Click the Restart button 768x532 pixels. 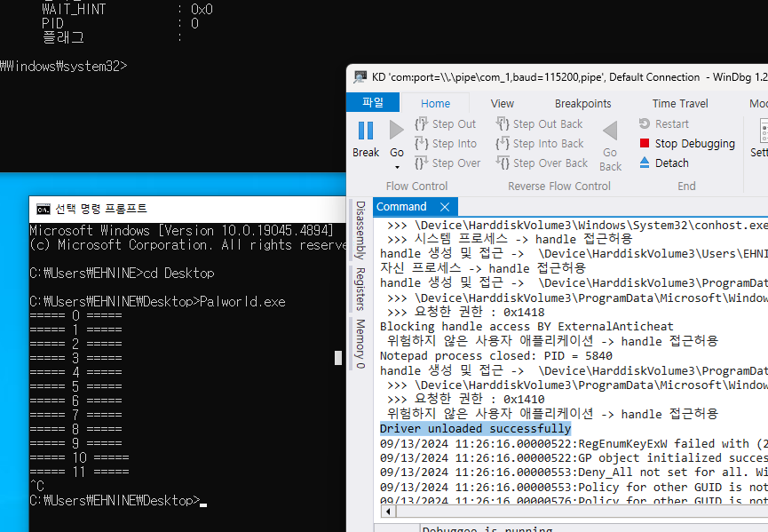(663, 124)
